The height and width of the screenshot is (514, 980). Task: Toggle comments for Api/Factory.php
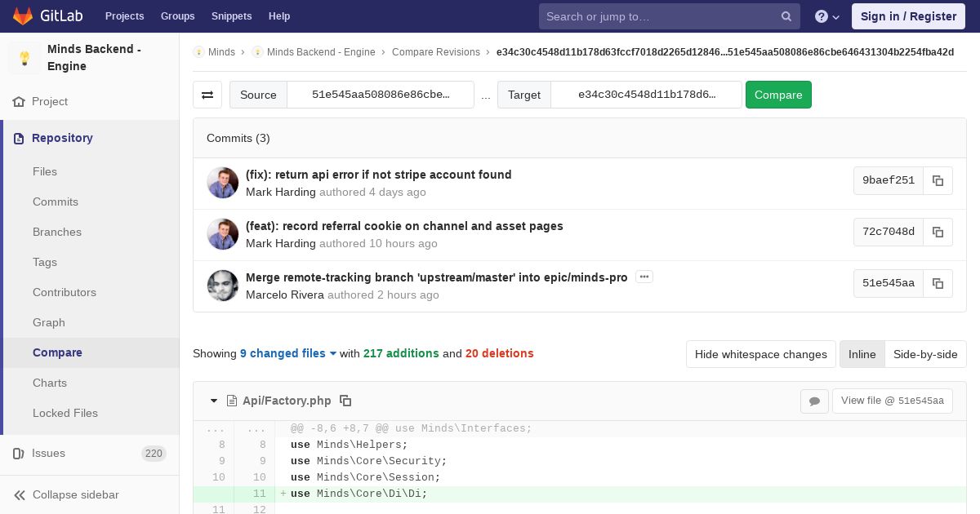[x=814, y=401]
